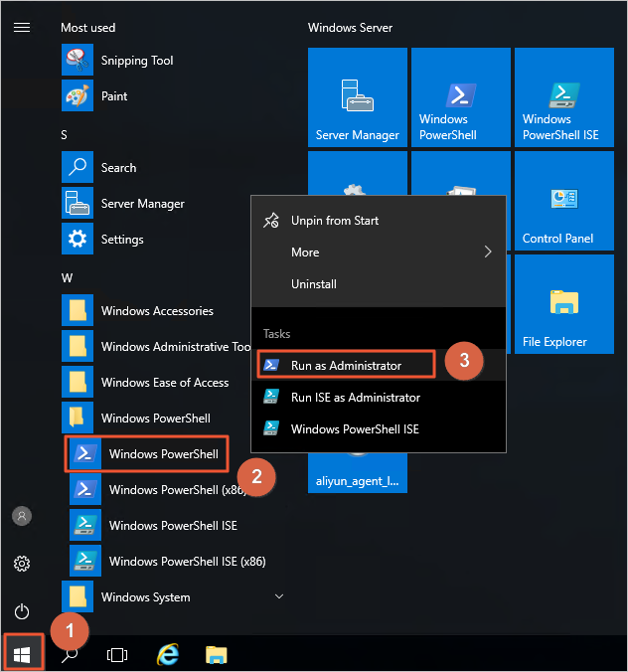The width and height of the screenshot is (628, 672).
Task: Select Run ISE as Administrator
Action: [379, 397]
